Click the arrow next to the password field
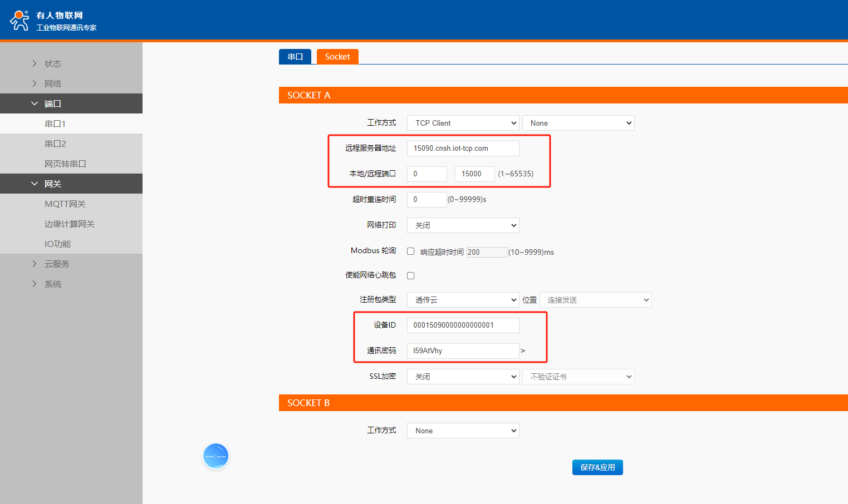This screenshot has width=848, height=504. (523, 350)
